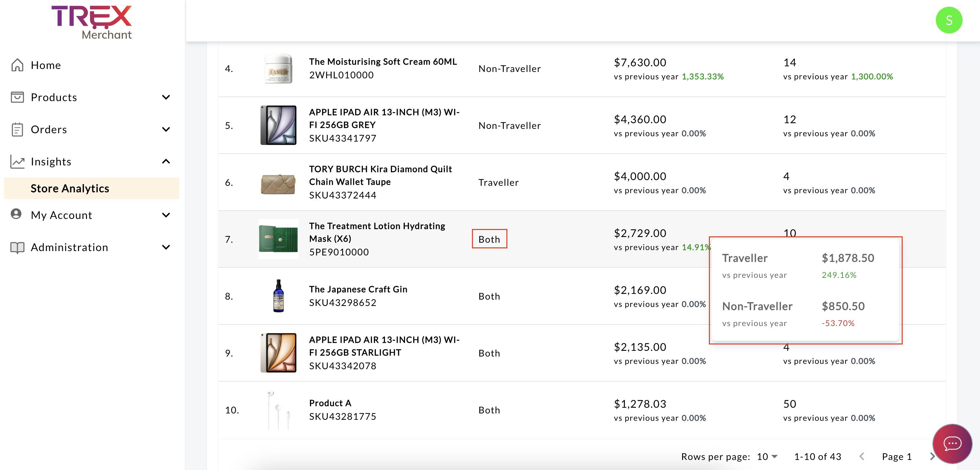Click the Treatment Lotion Mask thumbnail
This screenshot has height=470, width=980.
click(x=278, y=239)
